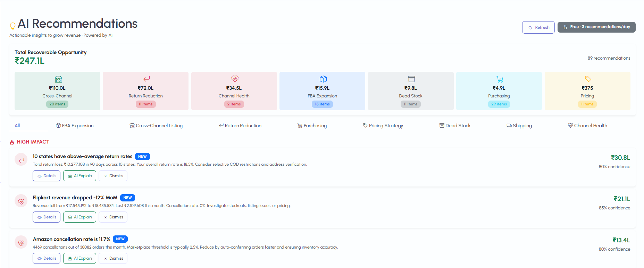Image resolution: width=644 pixels, height=268 pixels.
Task: Click the 10 states have above-average return rates title
Action: click(x=83, y=156)
